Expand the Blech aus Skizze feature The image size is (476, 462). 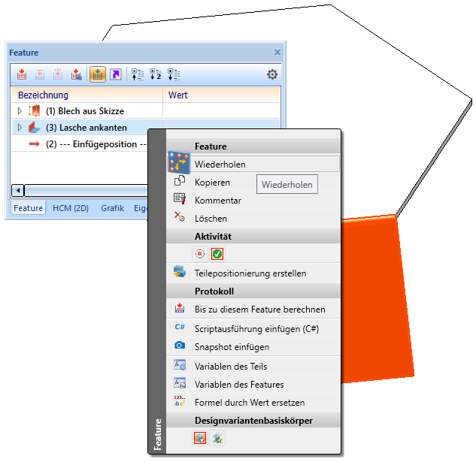[x=20, y=111]
